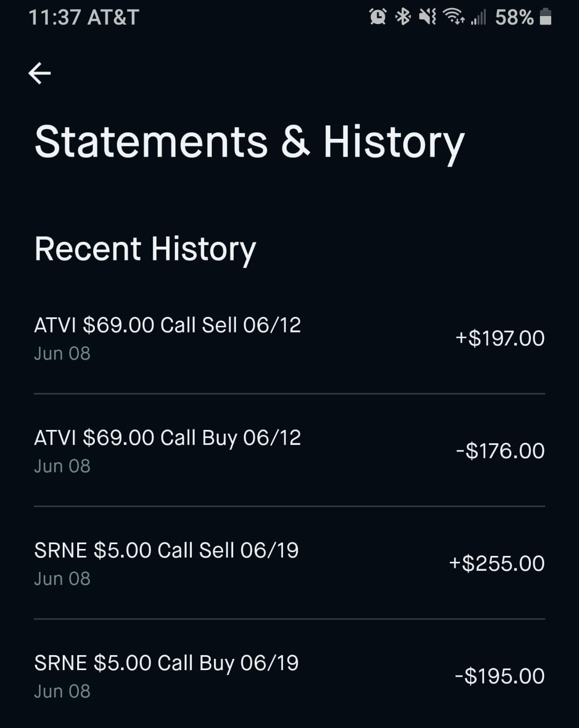This screenshot has width=579, height=728.
Task: Select the +$255.00 amount
Action: 497,563
